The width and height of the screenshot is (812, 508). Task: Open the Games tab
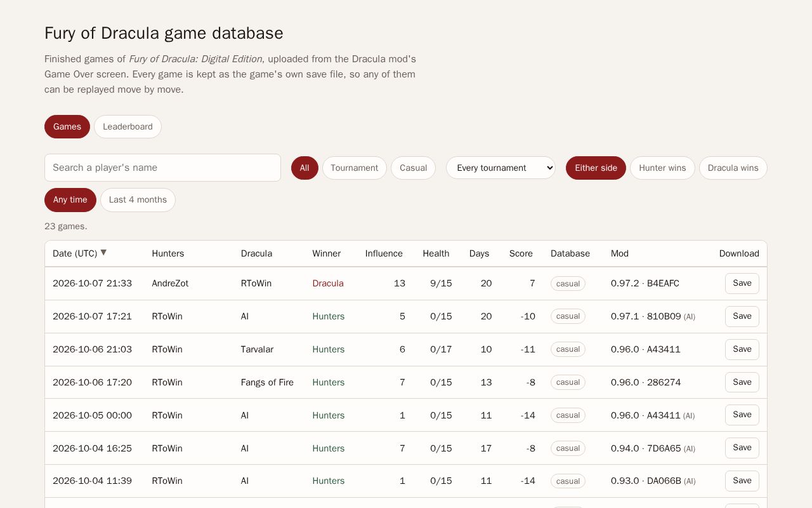[67, 126]
